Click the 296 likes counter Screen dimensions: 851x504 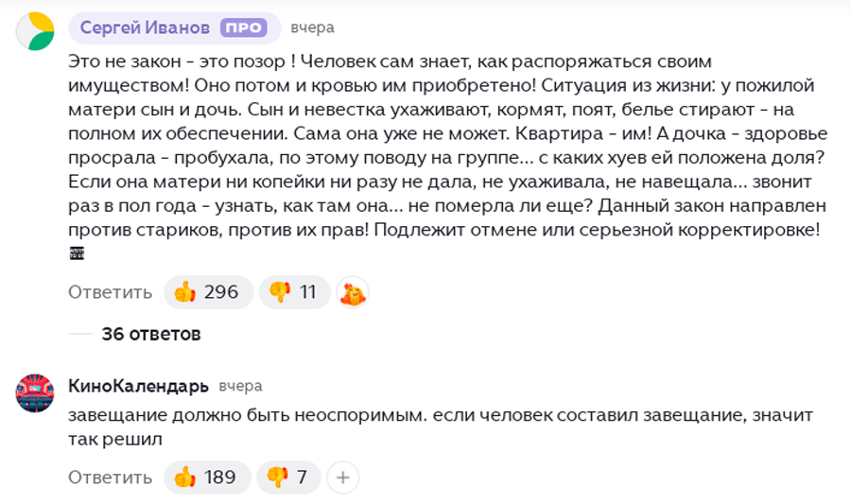point(221,292)
